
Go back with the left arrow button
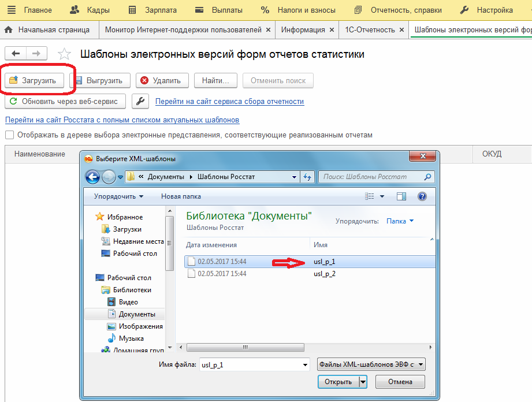point(16,54)
